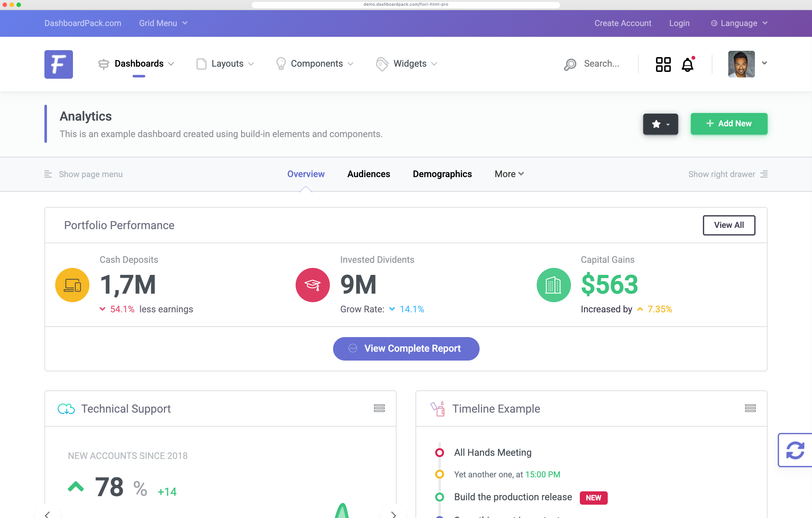Click the 1,7M Cash Deposits figure

coord(128,284)
